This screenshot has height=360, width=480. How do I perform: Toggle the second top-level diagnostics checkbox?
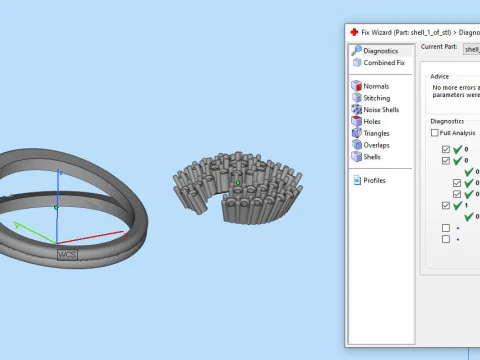(x=446, y=161)
